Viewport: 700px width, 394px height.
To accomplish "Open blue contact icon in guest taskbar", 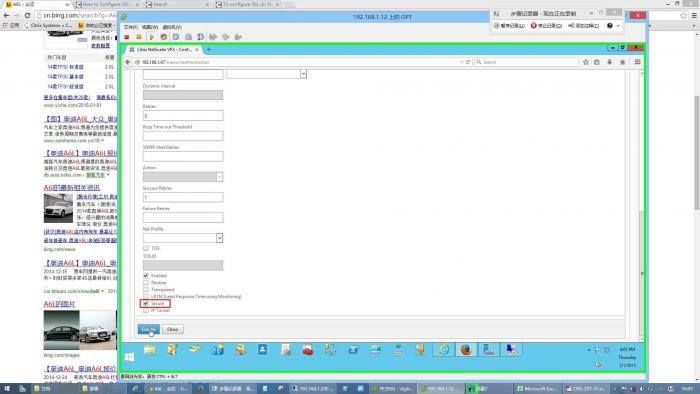I will coord(262,350).
